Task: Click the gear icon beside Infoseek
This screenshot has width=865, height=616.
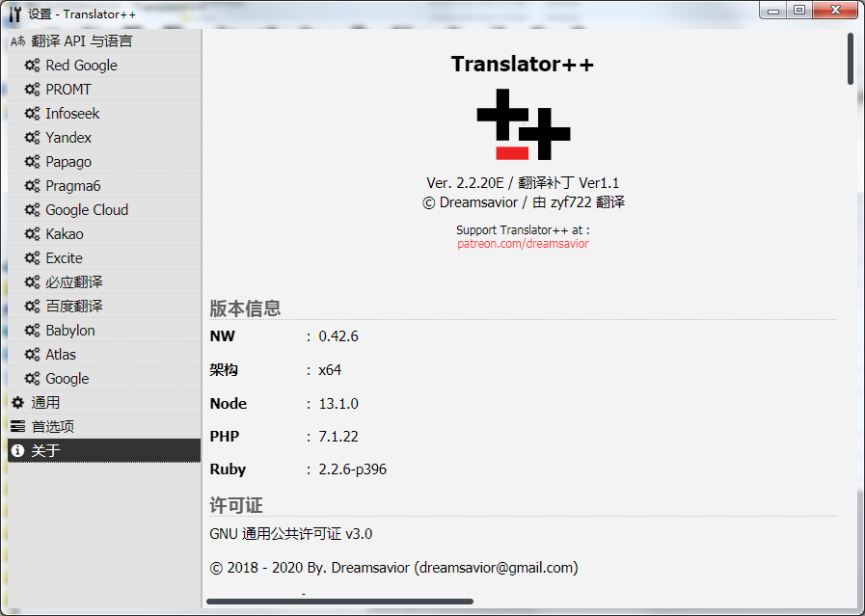Action: [x=32, y=114]
